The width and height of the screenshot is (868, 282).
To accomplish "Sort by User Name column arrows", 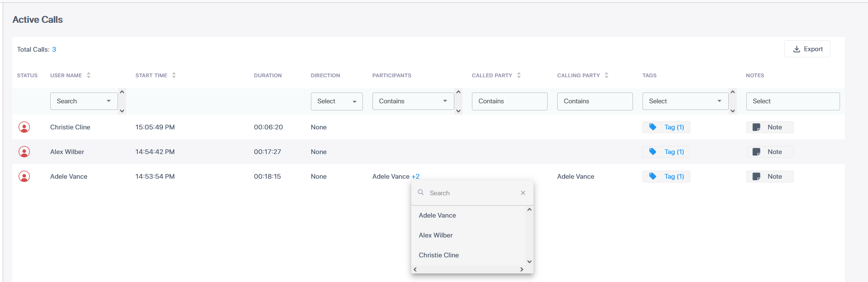I will point(89,75).
